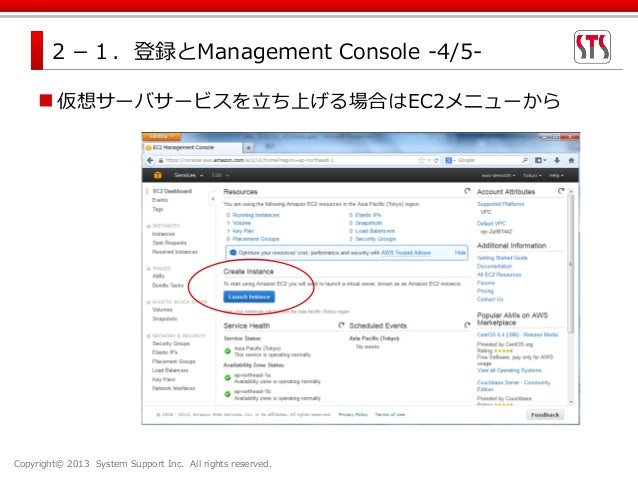Open AMIs in the sidebar
638x479 pixels.
[x=158, y=276]
